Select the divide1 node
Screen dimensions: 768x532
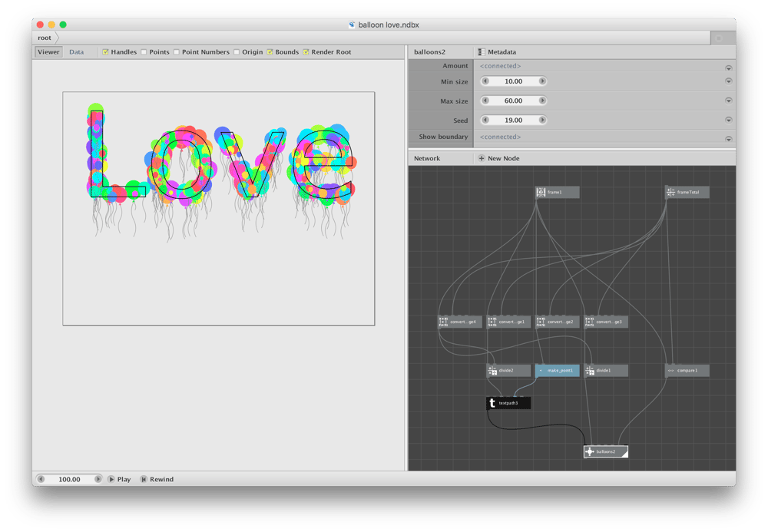pyautogui.click(x=606, y=371)
